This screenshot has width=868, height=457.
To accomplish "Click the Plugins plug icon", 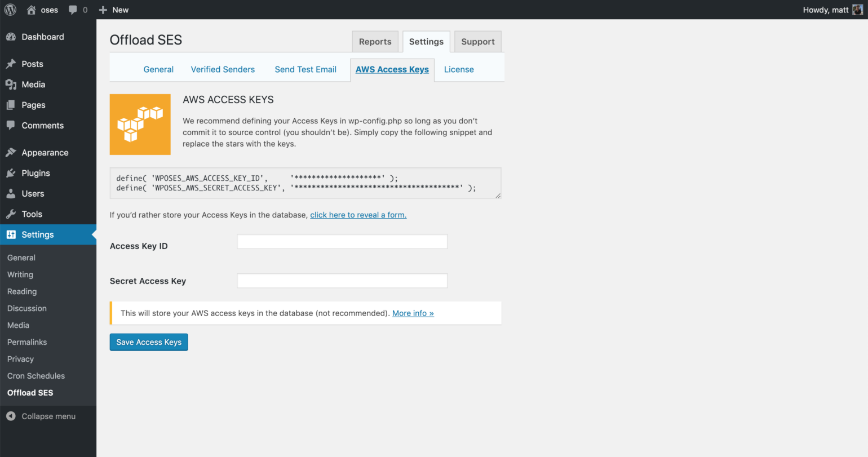I will pos(11,173).
